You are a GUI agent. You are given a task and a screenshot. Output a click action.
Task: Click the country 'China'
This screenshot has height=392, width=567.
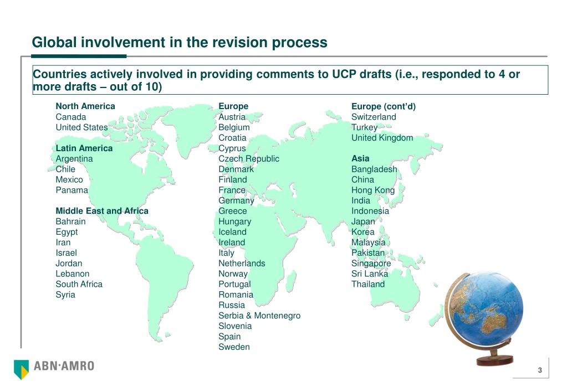click(x=362, y=179)
